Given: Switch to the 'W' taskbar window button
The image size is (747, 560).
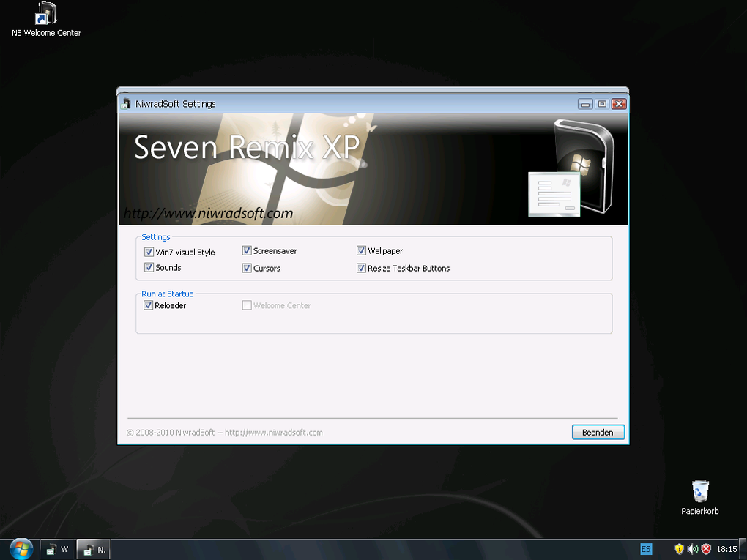Looking at the screenshot, I should pyautogui.click(x=56, y=550).
